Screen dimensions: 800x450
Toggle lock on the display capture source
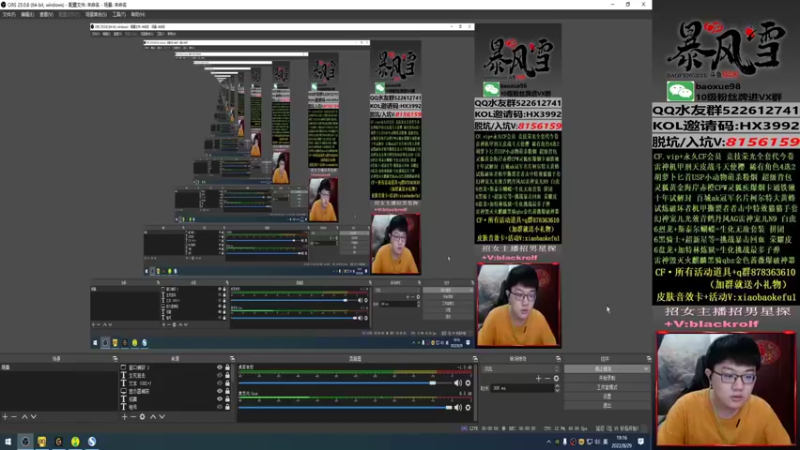228,391
